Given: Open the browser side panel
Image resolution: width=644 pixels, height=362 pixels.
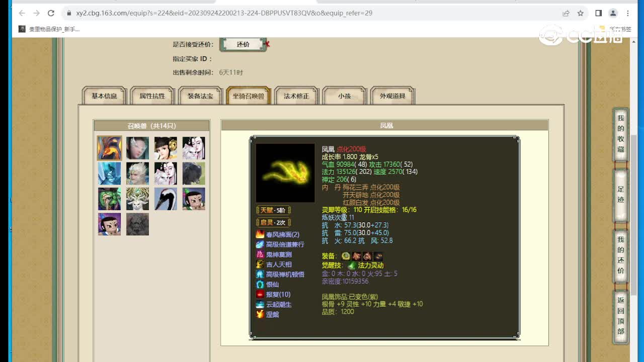Looking at the screenshot, I should point(599,13).
